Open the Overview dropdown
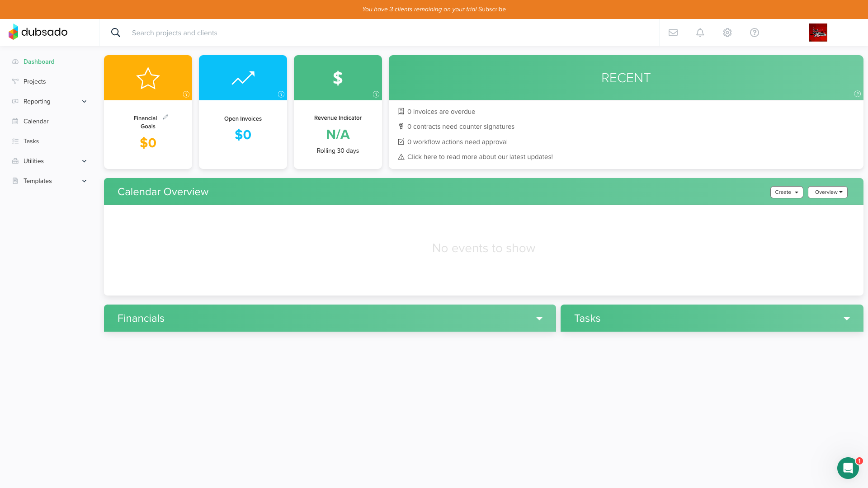The width and height of the screenshot is (868, 488). 827,192
